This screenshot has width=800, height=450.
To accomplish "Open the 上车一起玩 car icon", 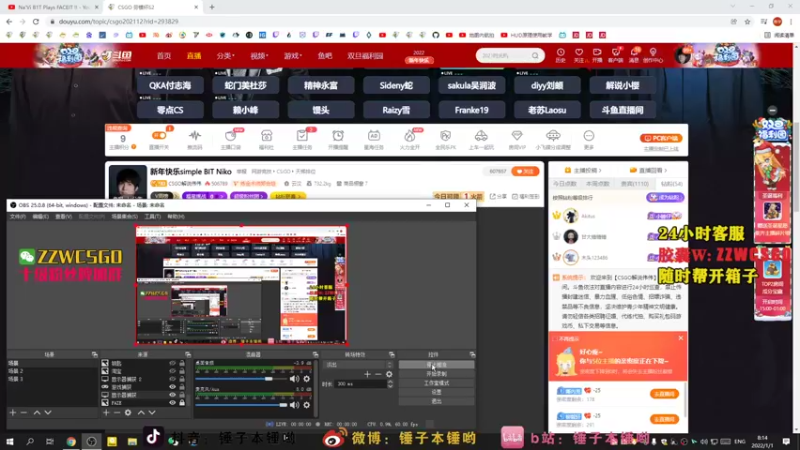I will [481, 136].
